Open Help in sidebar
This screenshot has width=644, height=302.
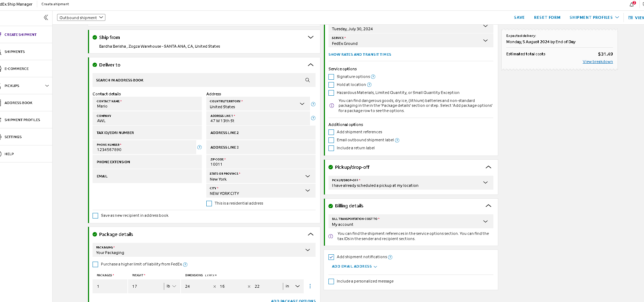tap(9, 154)
